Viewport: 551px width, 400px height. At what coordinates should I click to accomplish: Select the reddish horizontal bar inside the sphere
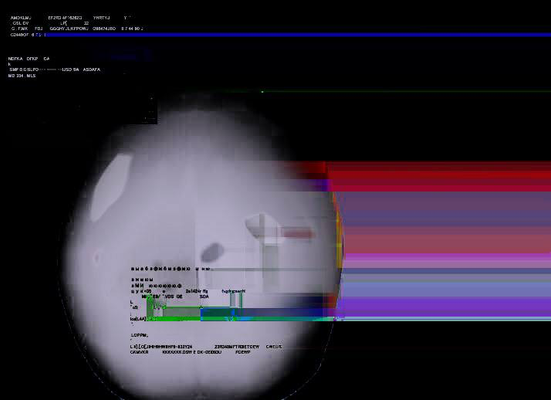point(296,233)
